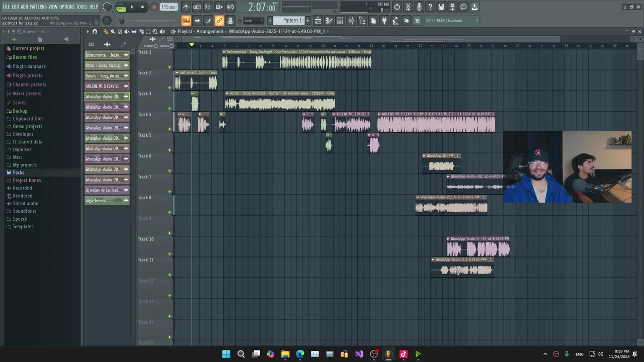Open the OPTIONS menu

67,7
